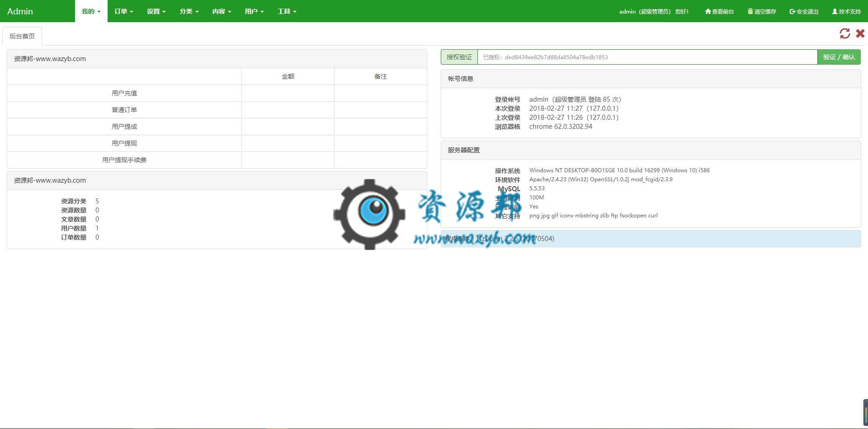Click the 验证 / 确认 button
Screen dimensions: 868x429
click(x=839, y=57)
